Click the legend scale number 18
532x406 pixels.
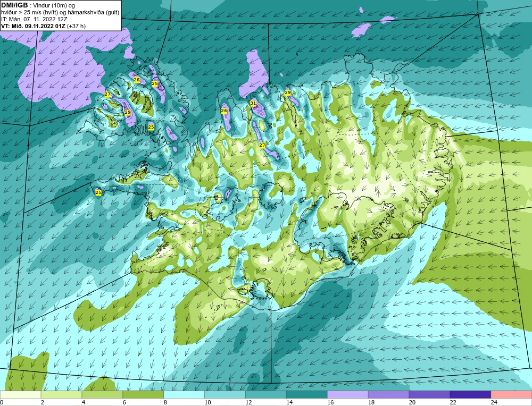point(371,402)
